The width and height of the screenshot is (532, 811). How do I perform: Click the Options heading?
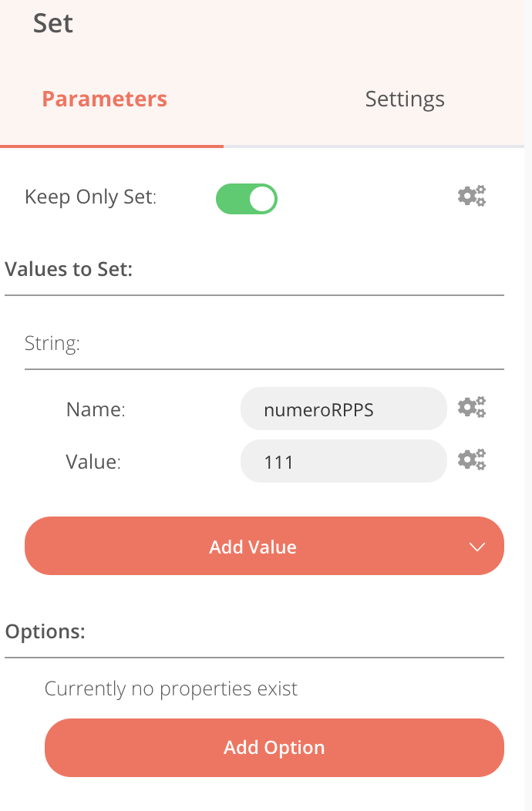coord(45,631)
